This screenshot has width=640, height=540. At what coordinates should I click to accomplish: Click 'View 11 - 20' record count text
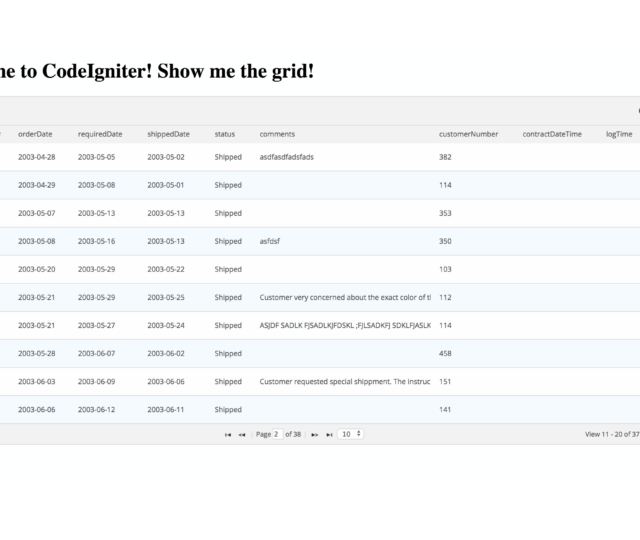[612, 434]
